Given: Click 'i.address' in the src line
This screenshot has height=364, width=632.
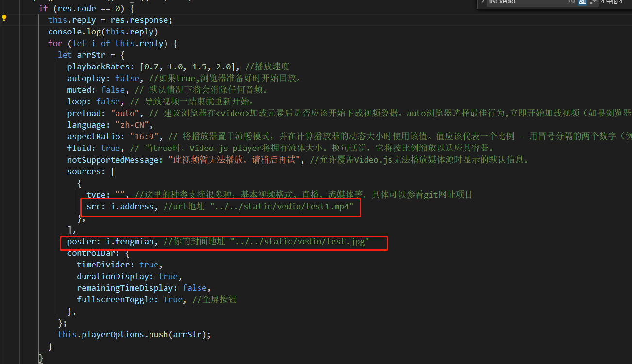Looking at the screenshot, I should point(132,206).
